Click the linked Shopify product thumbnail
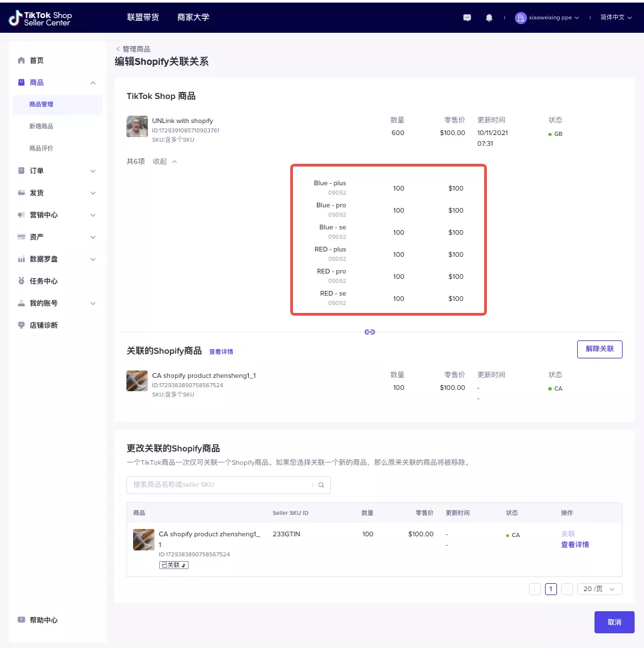Screen dimensions: 644x648 pos(137,381)
